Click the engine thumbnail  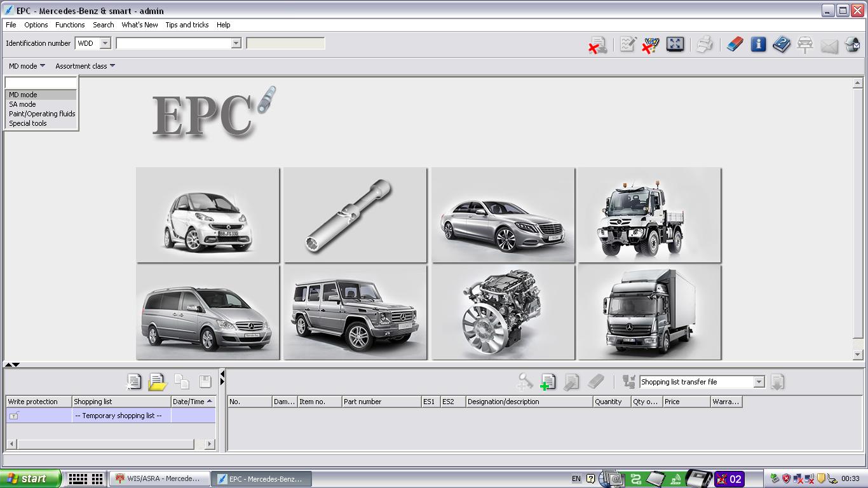click(x=503, y=313)
